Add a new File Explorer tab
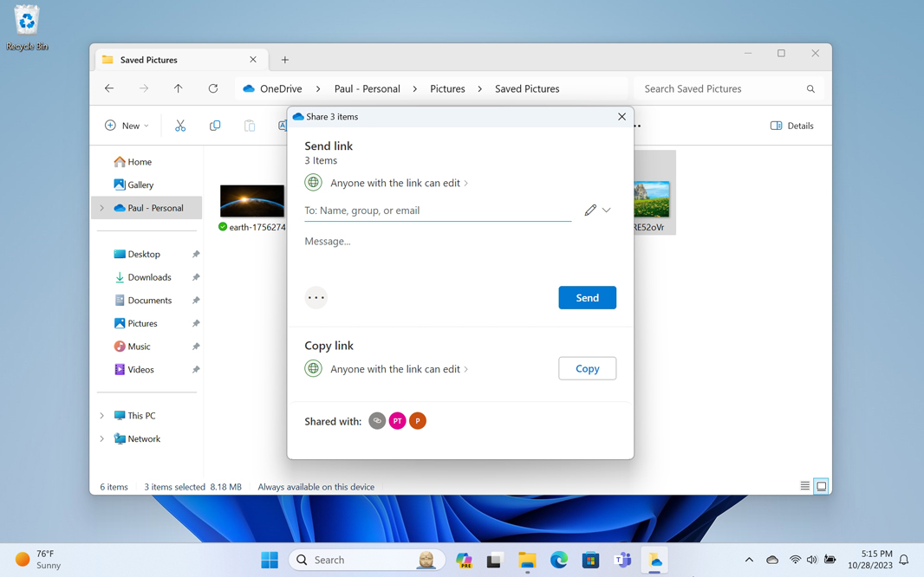 [285, 60]
